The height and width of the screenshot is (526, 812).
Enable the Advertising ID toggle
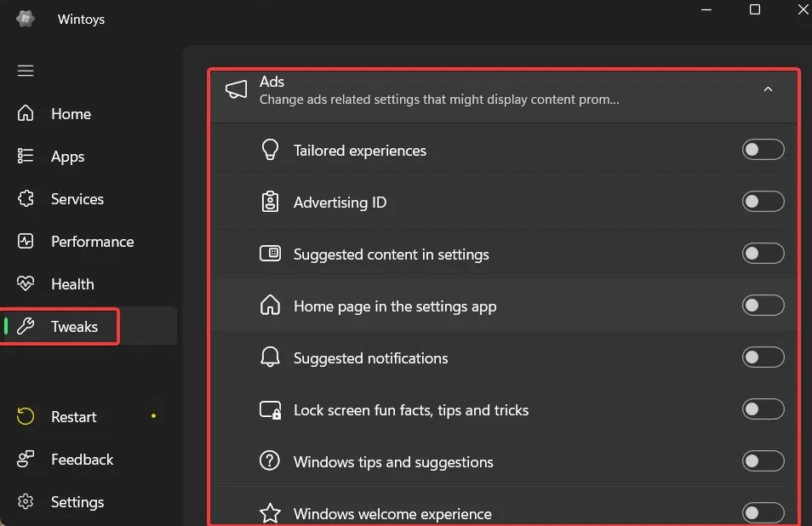[x=762, y=203]
